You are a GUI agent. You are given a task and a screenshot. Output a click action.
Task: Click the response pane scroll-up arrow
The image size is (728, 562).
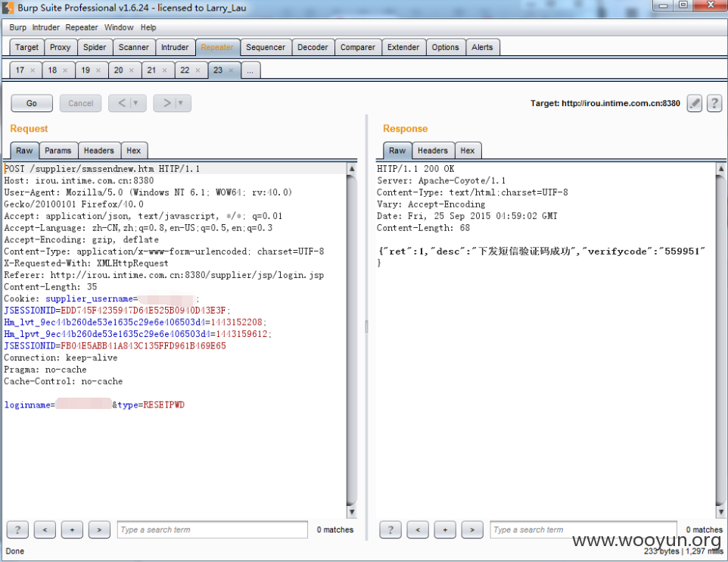click(721, 169)
